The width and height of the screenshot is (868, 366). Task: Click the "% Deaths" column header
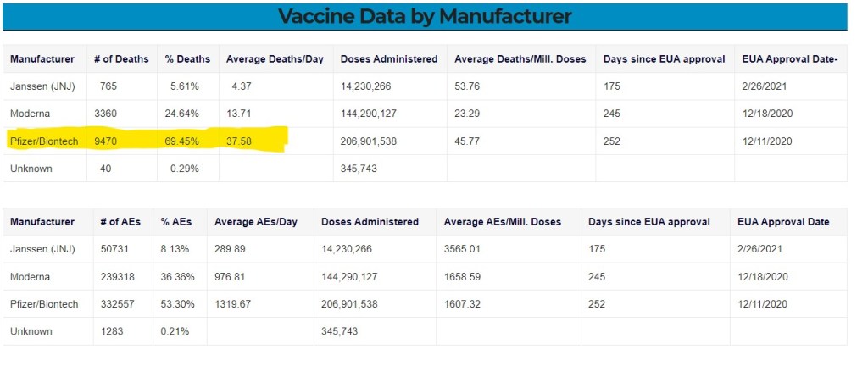pyautogui.click(x=188, y=59)
